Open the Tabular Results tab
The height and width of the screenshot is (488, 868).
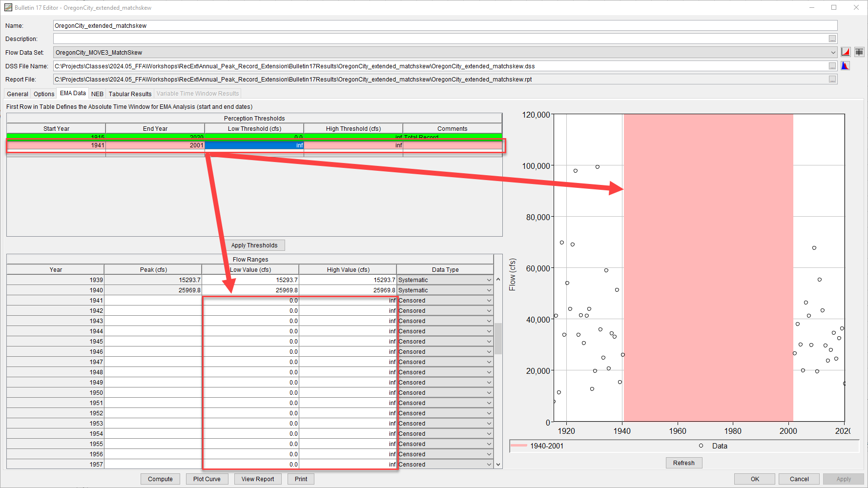pos(130,94)
